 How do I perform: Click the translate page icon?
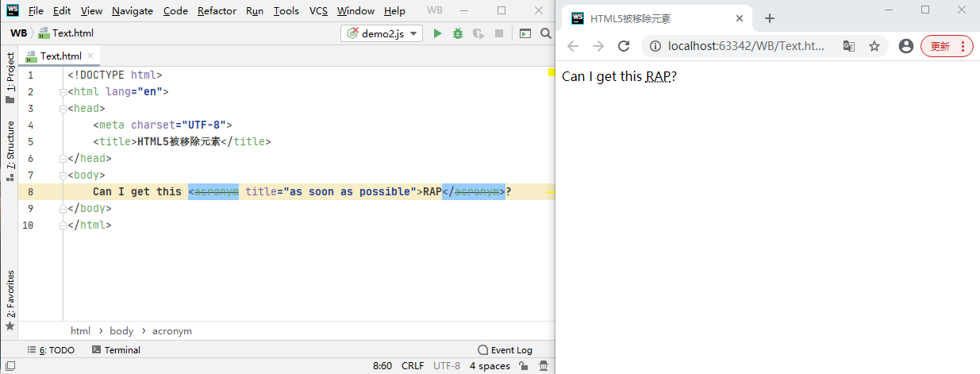[x=849, y=46]
